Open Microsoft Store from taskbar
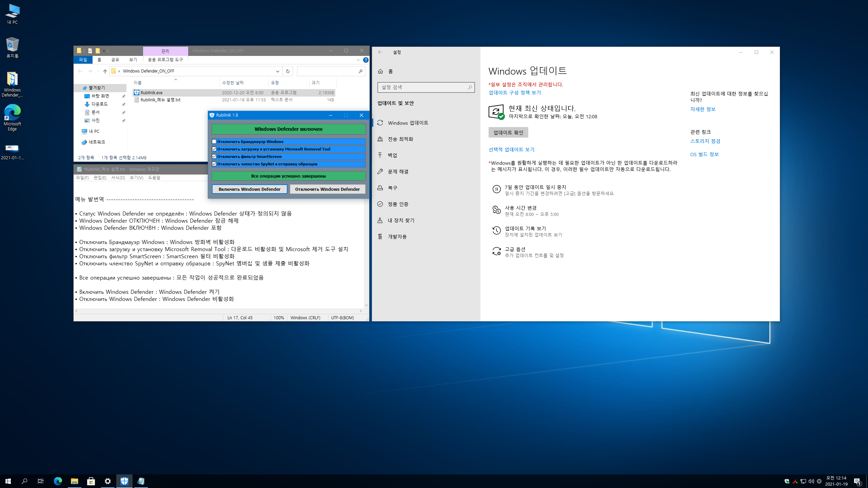This screenshot has height=488, width=868. [91, 481]
